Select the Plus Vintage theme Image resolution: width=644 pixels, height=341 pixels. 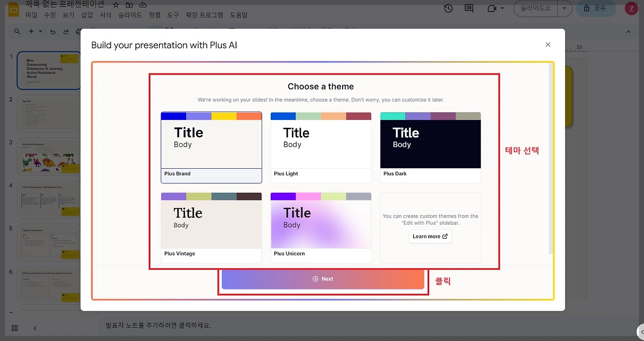pyautogui.click(x=211, y=227)
